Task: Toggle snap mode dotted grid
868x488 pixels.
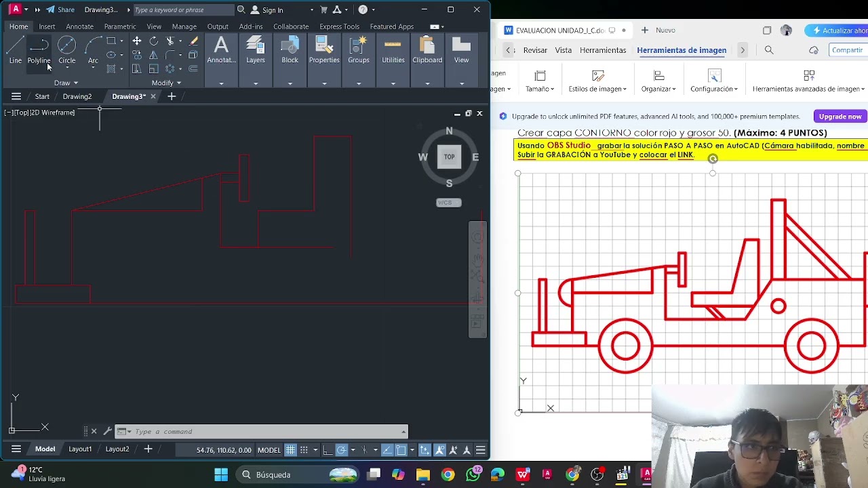Action: click(x=304, y=450)
